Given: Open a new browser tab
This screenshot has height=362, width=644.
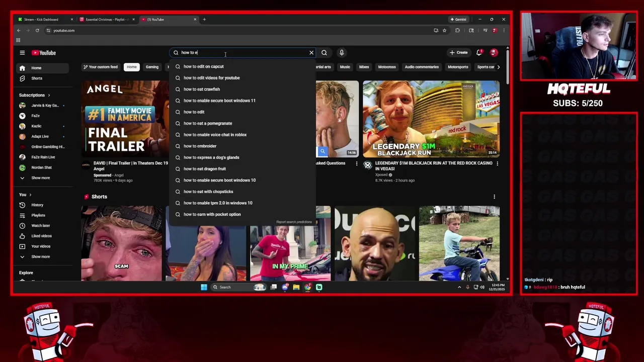Looking at the screenshot, I should click(204, 20).
